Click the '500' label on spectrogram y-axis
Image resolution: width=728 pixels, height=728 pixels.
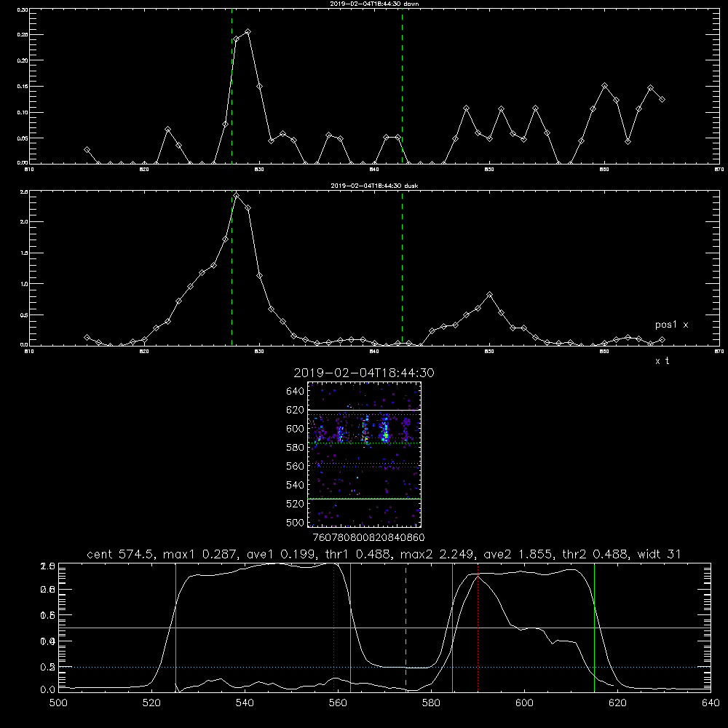(296, 522)
